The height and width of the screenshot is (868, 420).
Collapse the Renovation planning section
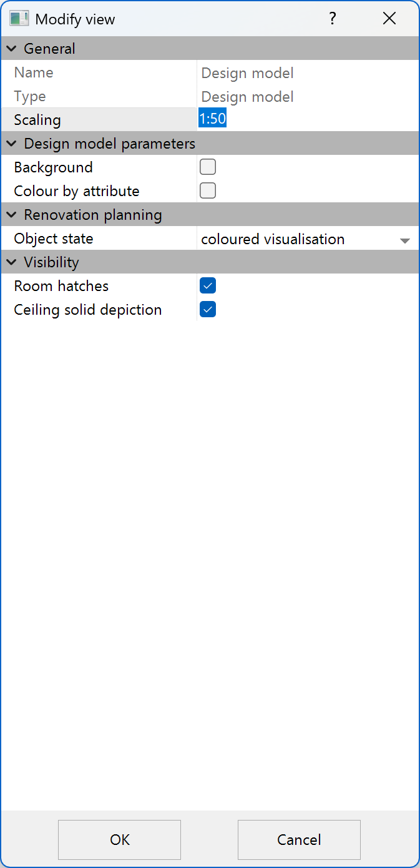click(11, 214)
